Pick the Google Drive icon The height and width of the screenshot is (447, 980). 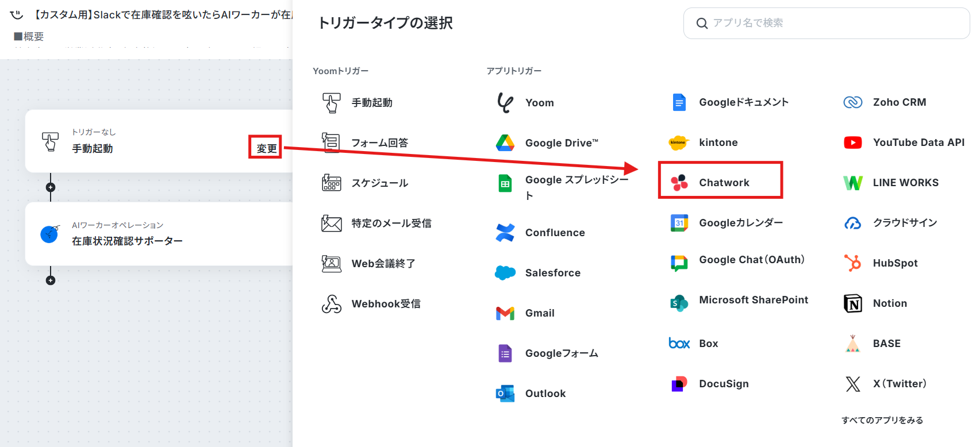coord(505,142)
